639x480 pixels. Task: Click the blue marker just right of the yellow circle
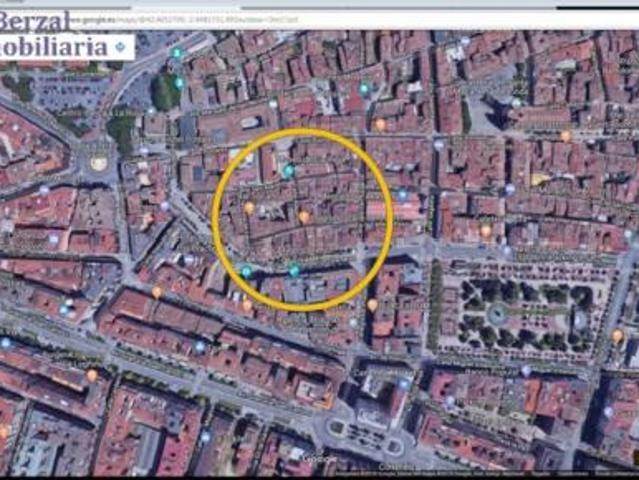tap(402, 195)
